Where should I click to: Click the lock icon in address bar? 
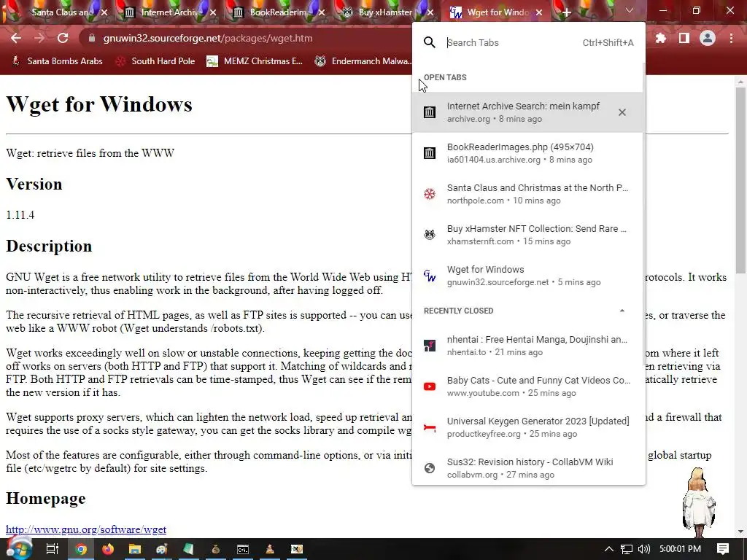click(91, 38)
